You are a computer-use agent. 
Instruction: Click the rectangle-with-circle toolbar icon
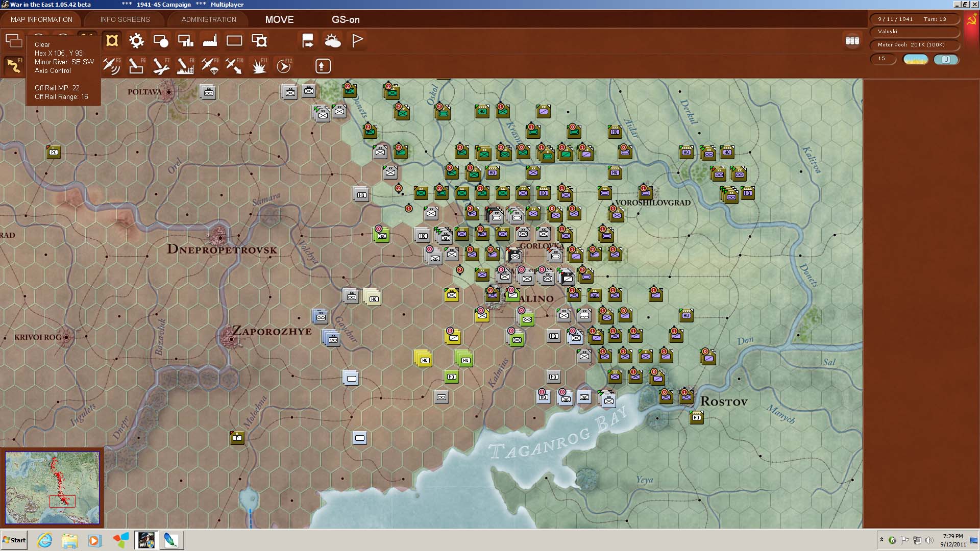click(x=161, y=40)
